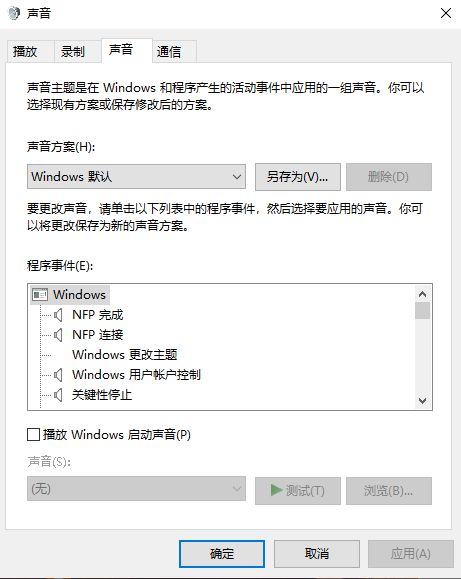This screenshot has height=579, width=461.
Task: Open the 声音方案 Windows 默认 dropdown
Action: pos(136,177)
